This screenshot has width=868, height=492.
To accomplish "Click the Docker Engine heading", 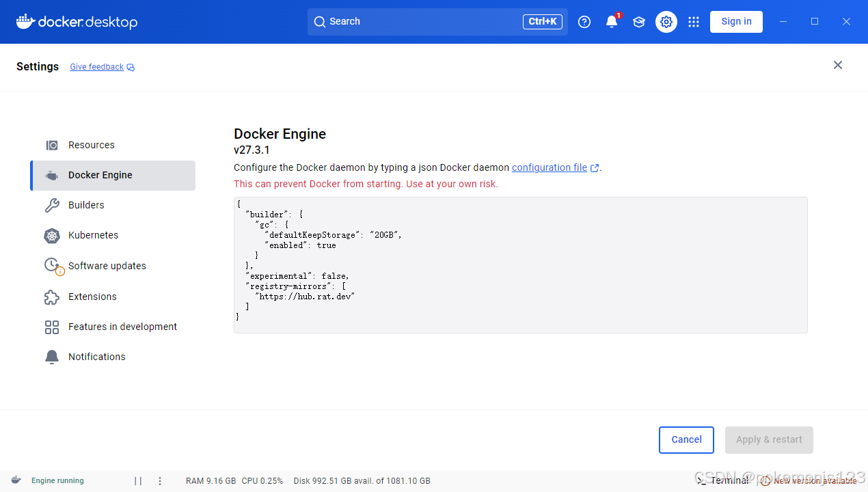I will (280, 134).
